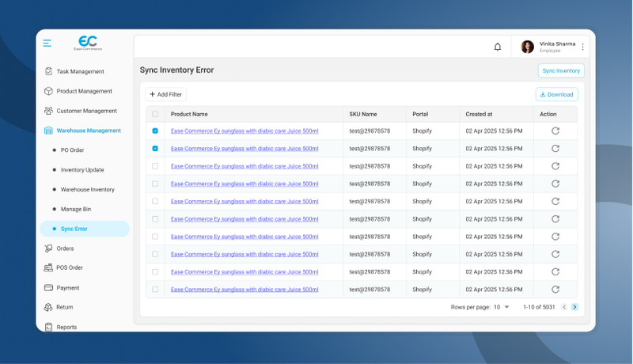The height and width of the screenshot is (364, 633).
Task: Retry sync for the fourth table row
Action: (x=555, y=184)
